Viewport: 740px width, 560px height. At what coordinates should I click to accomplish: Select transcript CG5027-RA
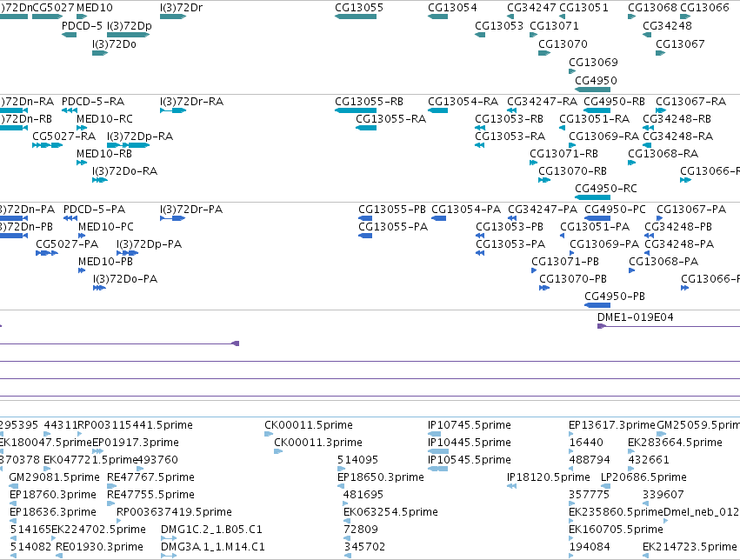click(x=63, y=136)
